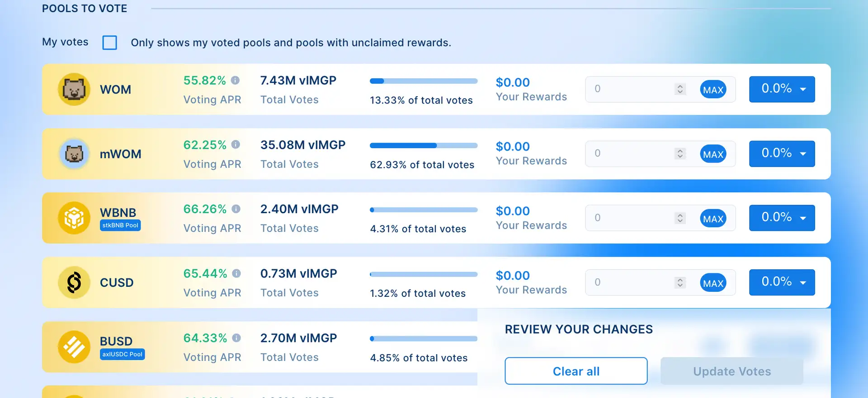868x398 pixels.
Task: Click the Clear all button
Action: [x=576, y=371]
